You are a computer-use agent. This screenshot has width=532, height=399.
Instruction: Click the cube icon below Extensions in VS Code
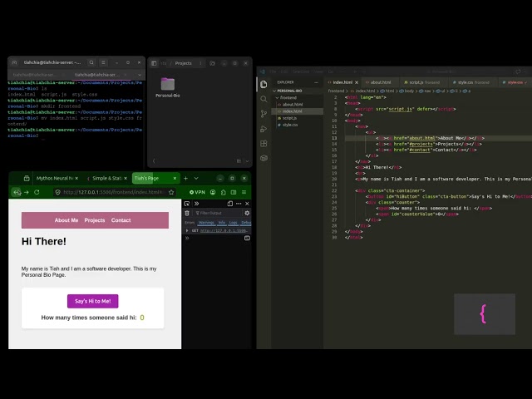(264, 158)
